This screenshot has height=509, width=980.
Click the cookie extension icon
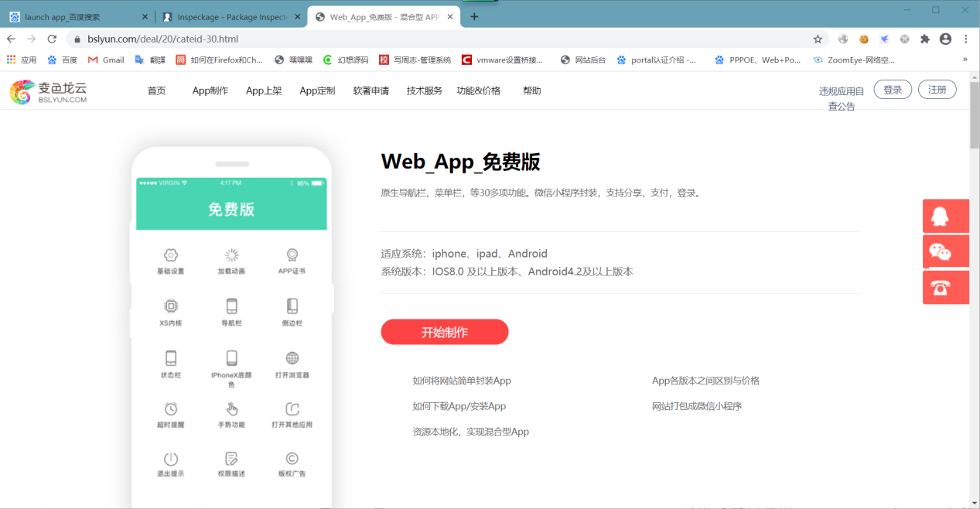coord(864,39)
